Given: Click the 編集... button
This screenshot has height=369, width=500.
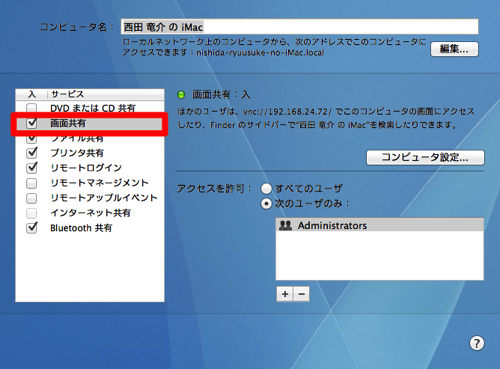Looking at the screenshot, I should coord(454,49).
